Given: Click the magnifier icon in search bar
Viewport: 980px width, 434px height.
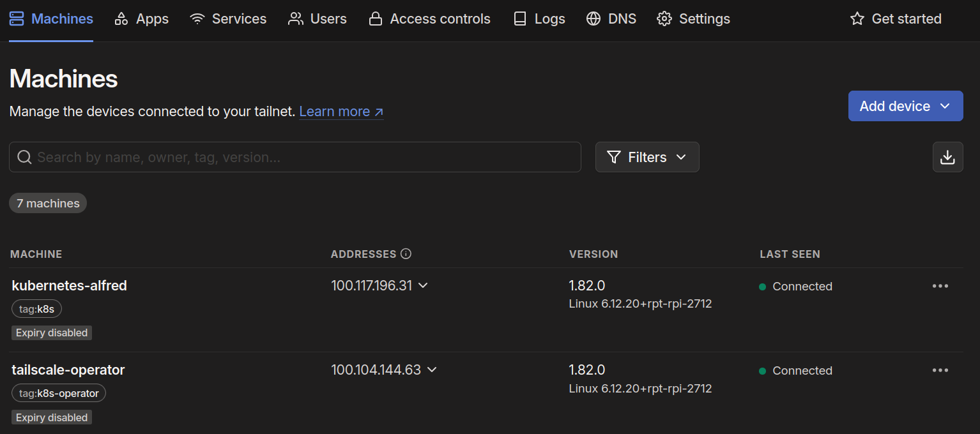Looking at the screenshot, I should pos(24,157).
